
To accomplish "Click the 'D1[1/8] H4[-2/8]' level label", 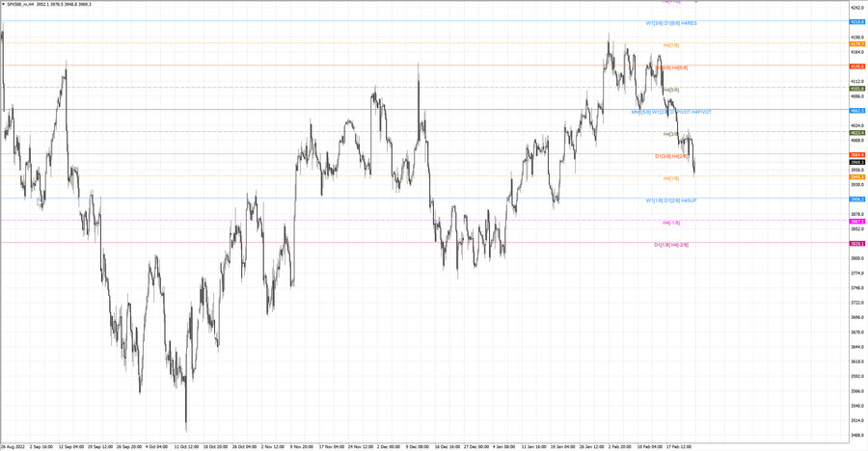I will (671, 245).
